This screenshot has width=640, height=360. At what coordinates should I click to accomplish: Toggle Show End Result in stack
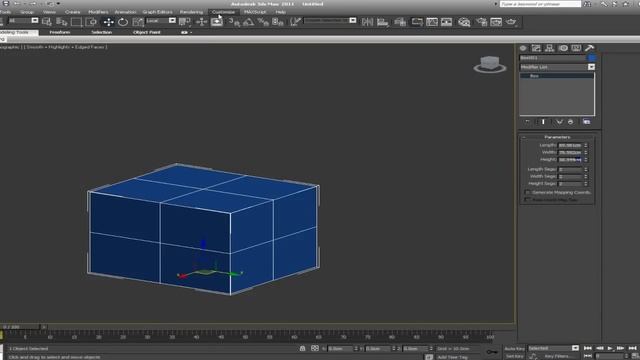(x=543, y=122)
